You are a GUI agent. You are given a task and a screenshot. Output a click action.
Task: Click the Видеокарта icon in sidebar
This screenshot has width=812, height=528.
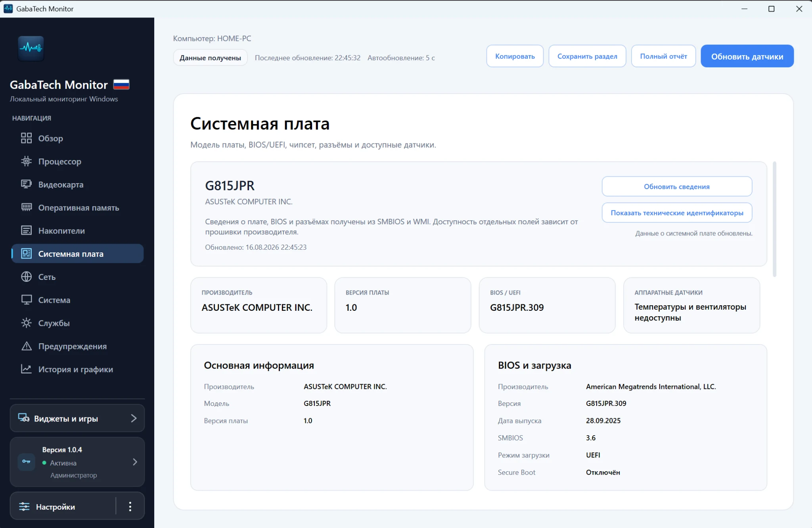26,184
